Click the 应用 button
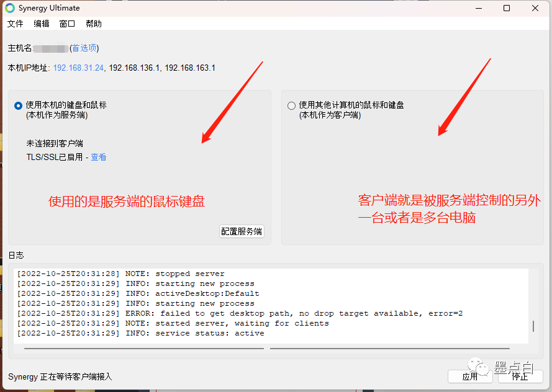Image resolution: width=552 pixels, height=392 pixels. click(x=470, y=377)
